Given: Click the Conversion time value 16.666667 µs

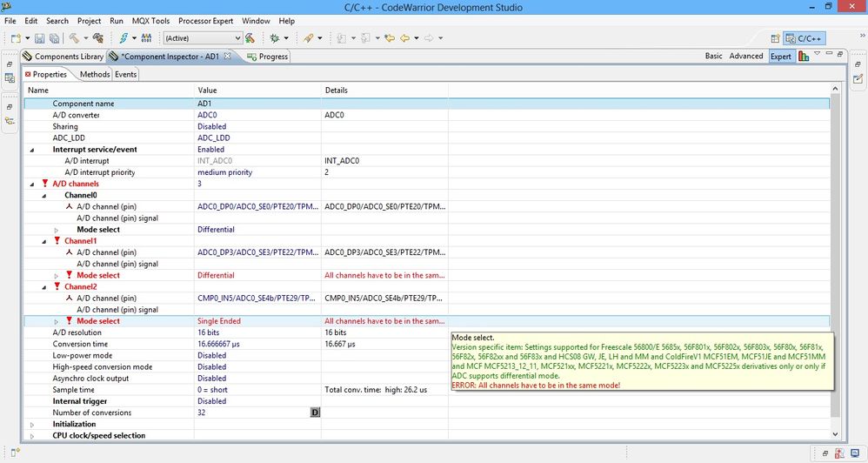Looking at the screenshot, I should (x=218, y=344).
